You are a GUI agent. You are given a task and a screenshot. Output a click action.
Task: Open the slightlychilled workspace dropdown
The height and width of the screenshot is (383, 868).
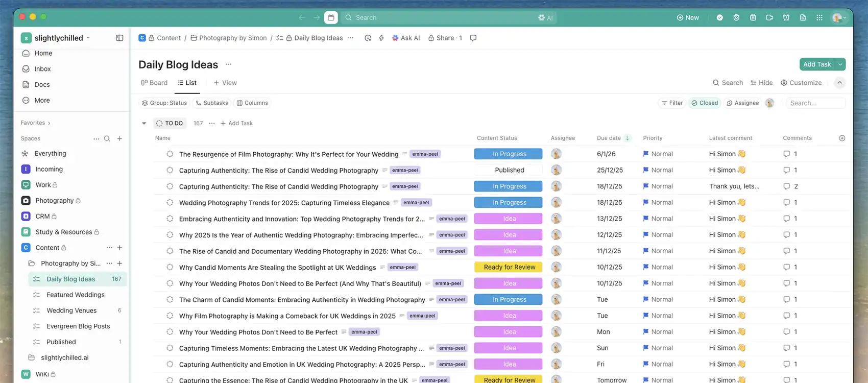click(x=55, y=38)
